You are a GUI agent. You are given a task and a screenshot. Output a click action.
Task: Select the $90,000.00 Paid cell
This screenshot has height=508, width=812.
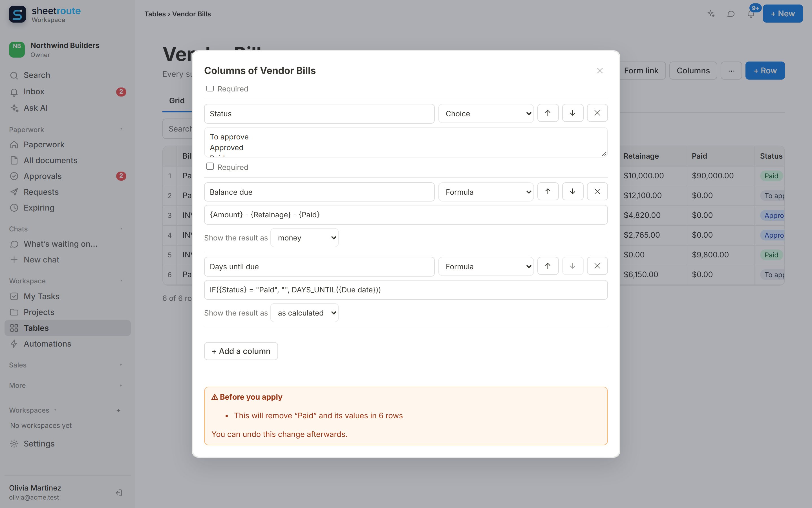point(720,176)
